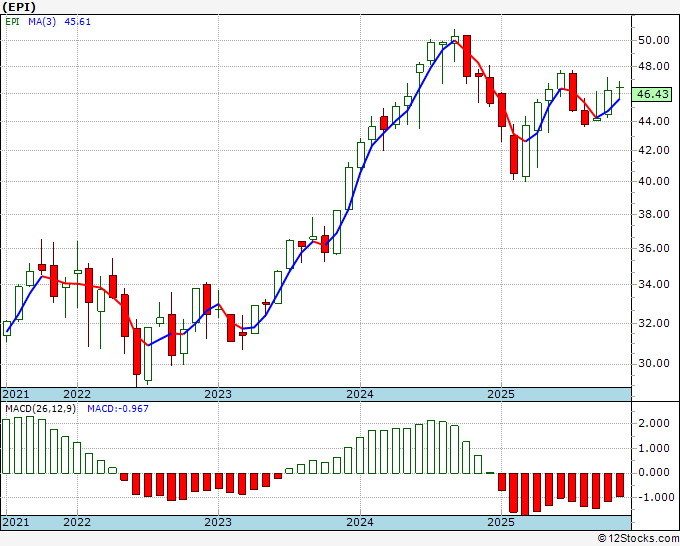
Task: Click the 48.00 price axis label
Action: 654,66
